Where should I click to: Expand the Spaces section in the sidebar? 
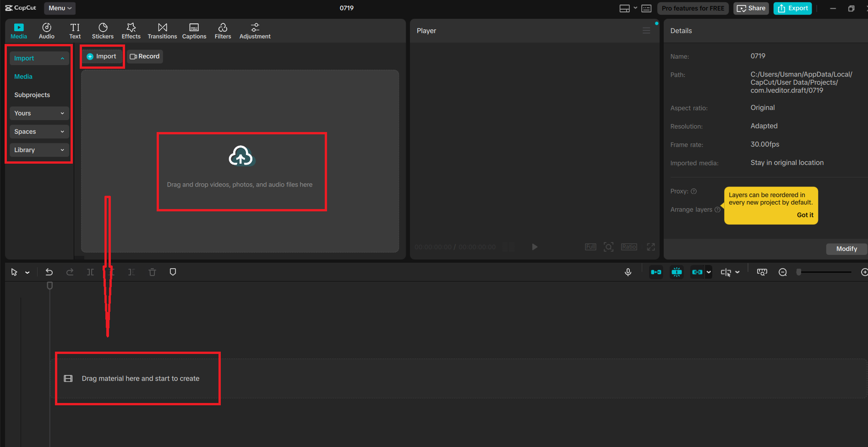click(x=39, y=131)
